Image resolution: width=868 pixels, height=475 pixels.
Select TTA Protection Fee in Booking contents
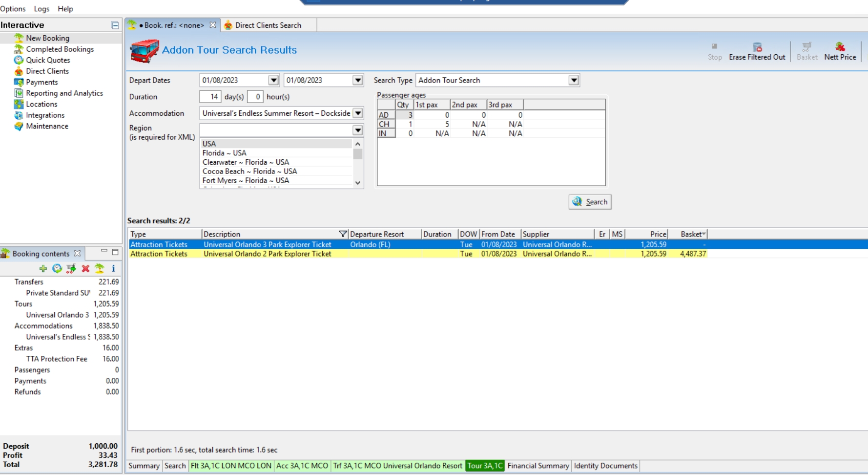coord(57,359)
